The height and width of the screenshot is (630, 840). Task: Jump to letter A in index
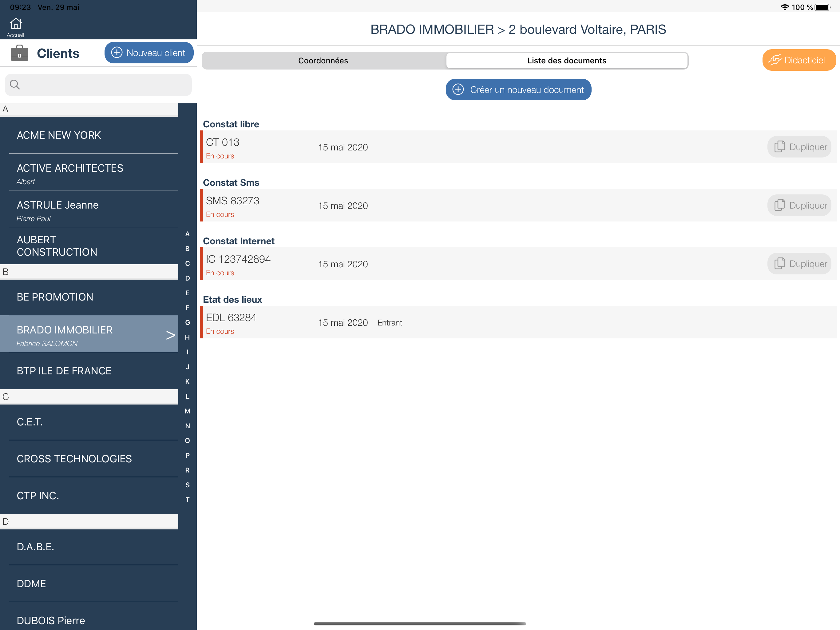pyautogui.click(x=188, y=234)
